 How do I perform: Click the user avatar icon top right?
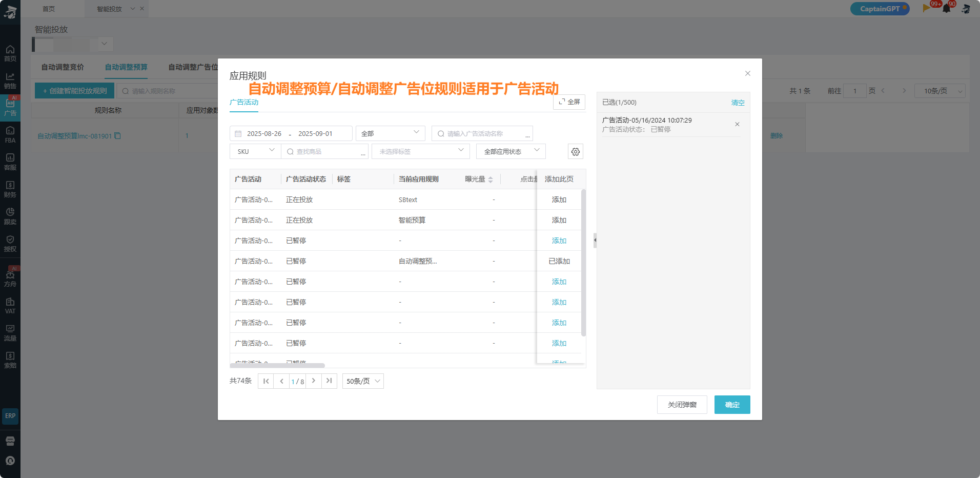[x=966, y=9]
